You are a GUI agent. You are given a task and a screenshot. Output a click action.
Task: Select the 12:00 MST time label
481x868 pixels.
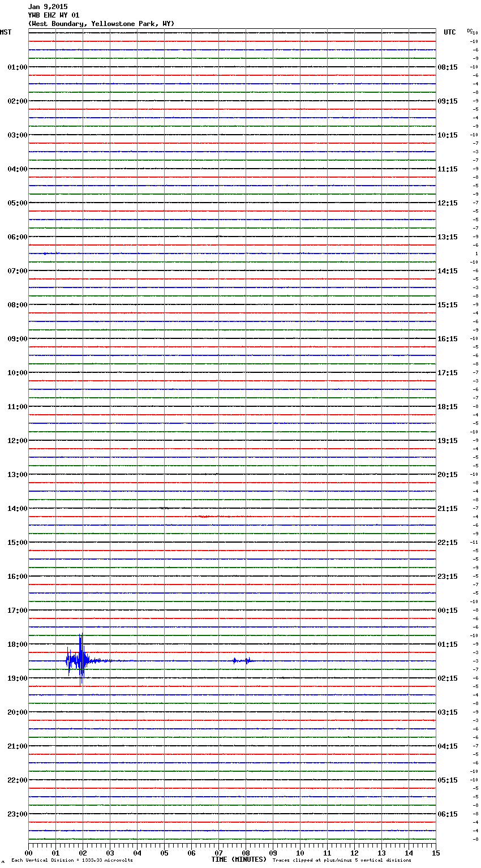[x=18, y=441]
